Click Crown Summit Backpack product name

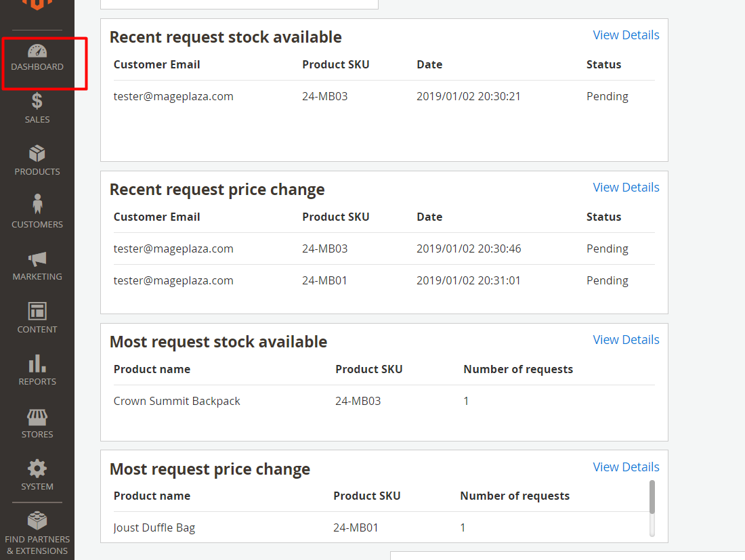click(177, 401)
